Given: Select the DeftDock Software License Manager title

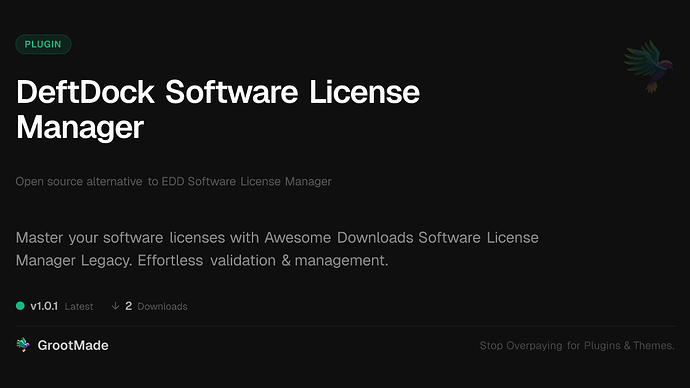Looking at the screenshot, I should click(x=218, y=110).
